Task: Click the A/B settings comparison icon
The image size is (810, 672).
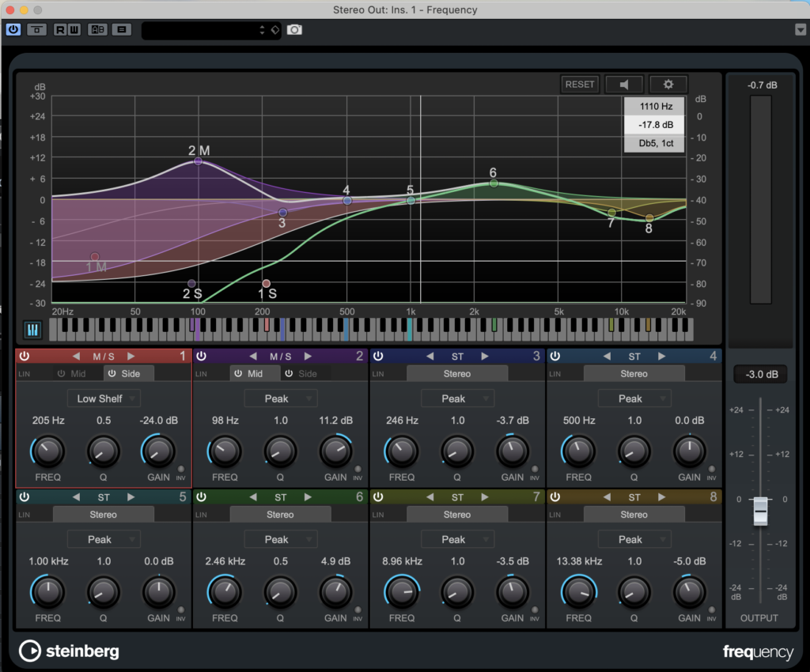Action: pos(98,29)
